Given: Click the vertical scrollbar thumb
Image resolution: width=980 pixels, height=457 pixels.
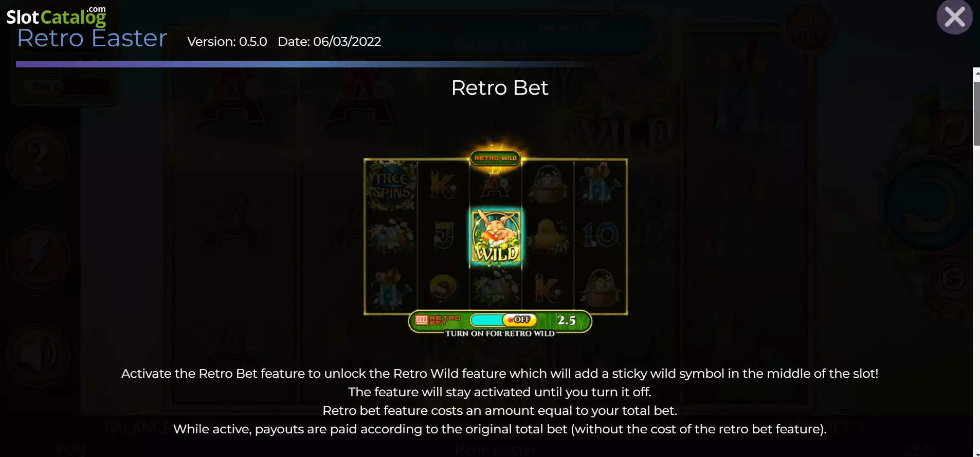Looking at the screenshot, I should tap(976, 114).
